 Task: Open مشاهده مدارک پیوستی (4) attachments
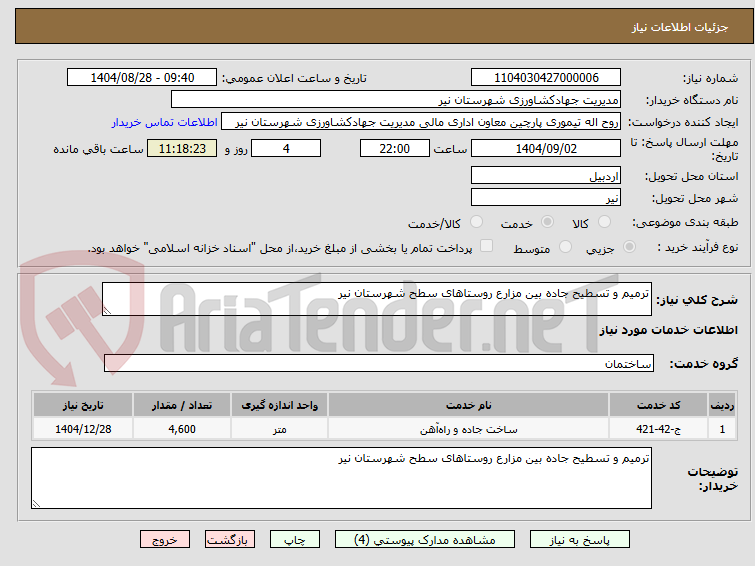[424, 540]
